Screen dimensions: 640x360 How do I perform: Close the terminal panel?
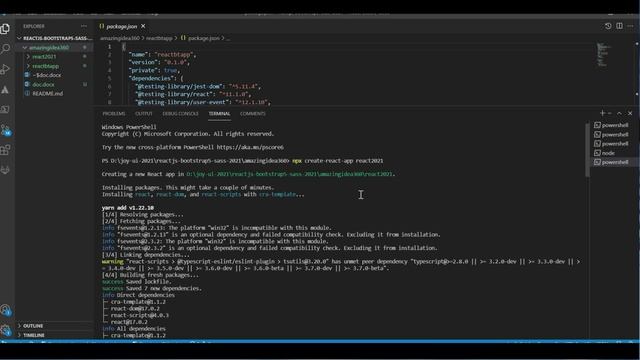(x=630, y=113)
